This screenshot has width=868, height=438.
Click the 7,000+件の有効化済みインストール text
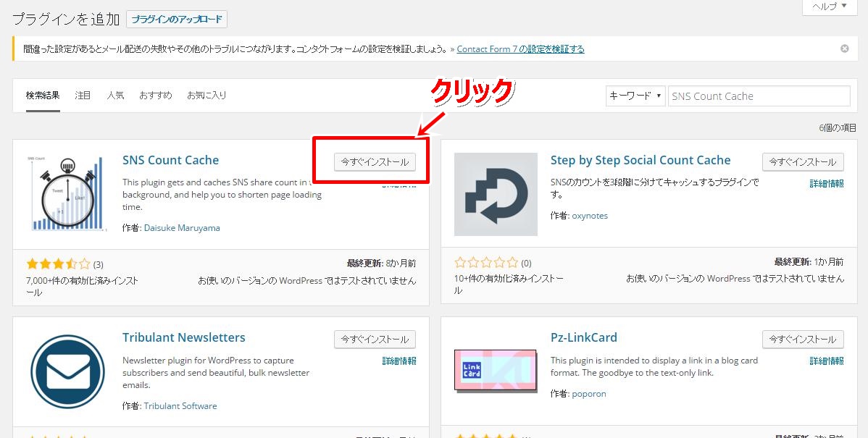[x=82, y=287]
